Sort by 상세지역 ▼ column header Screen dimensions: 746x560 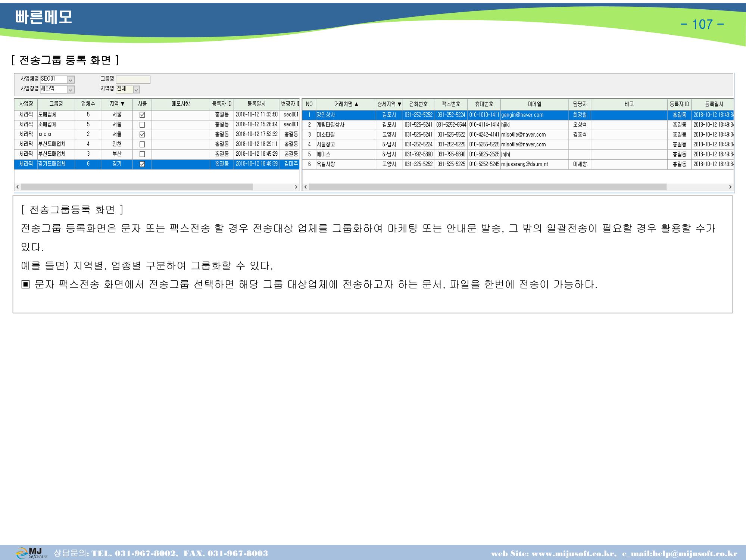point(389,104)
